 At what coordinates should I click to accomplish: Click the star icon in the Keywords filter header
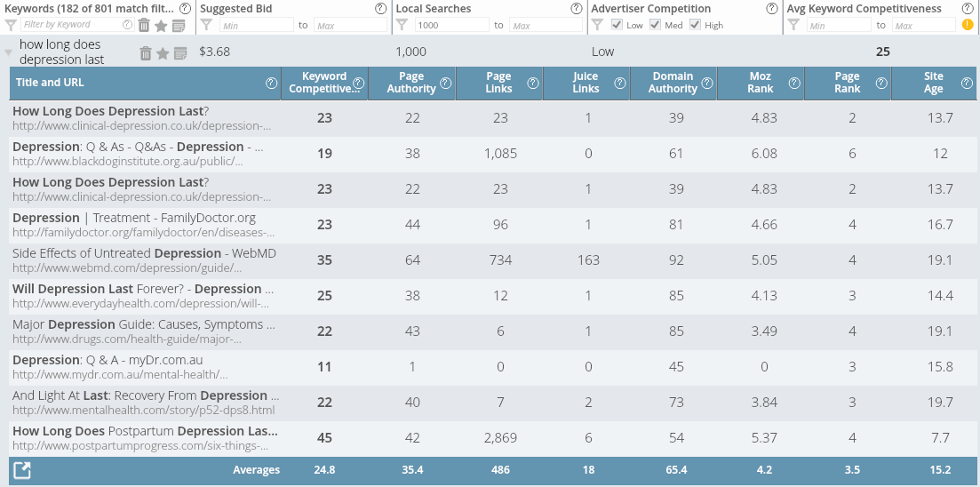pyautogui.click(x=161, y=25)
